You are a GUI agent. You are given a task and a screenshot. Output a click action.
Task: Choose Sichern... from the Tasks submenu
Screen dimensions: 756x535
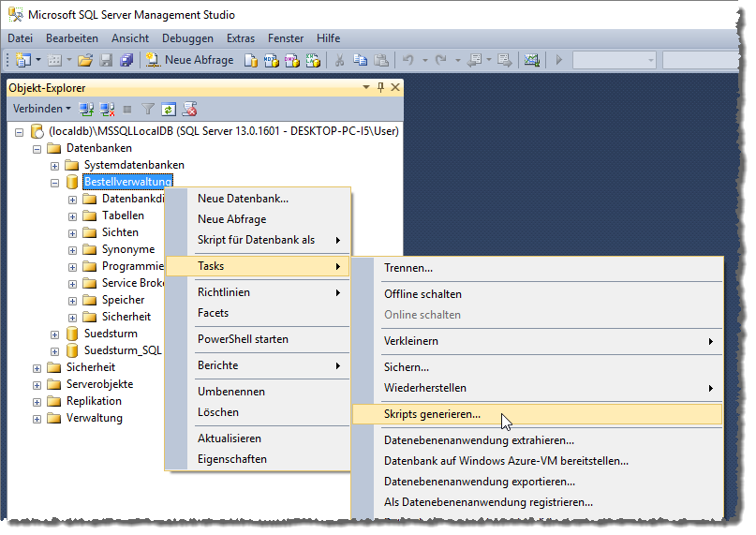point(407,367)
